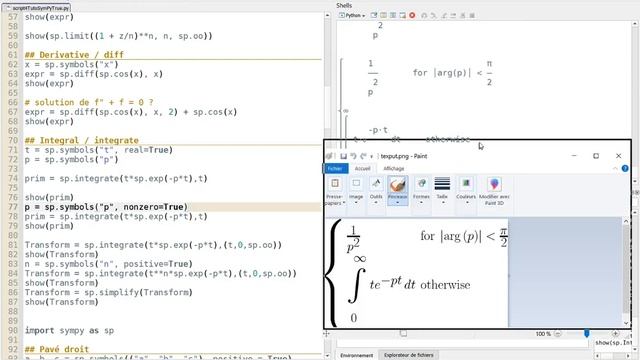Click the Save icon in Paint title bar
This screenshot has width=640, height=360.
click(344, 156)
